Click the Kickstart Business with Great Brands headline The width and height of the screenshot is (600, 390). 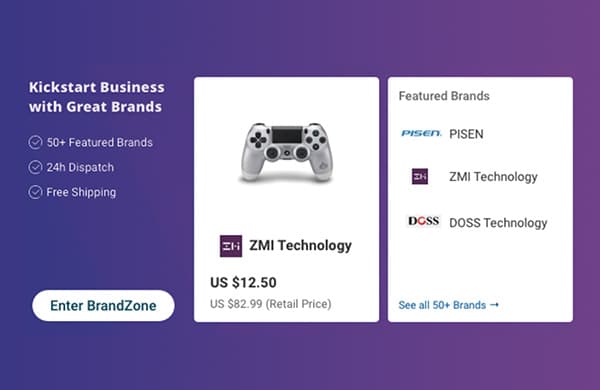tap(97, 97)
